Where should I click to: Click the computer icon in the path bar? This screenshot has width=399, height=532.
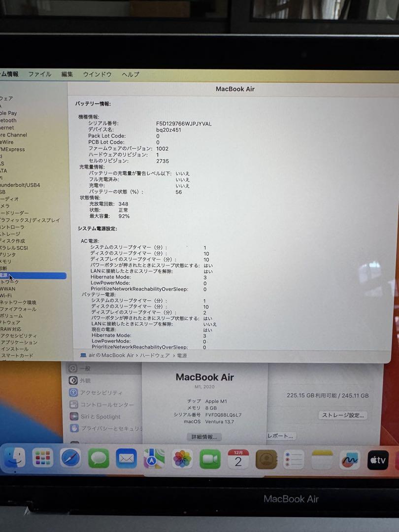tap(83, 355)
